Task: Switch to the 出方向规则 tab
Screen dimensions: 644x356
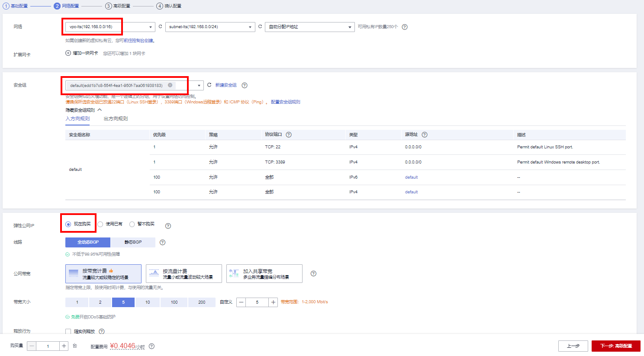Action: coord(116,119)
